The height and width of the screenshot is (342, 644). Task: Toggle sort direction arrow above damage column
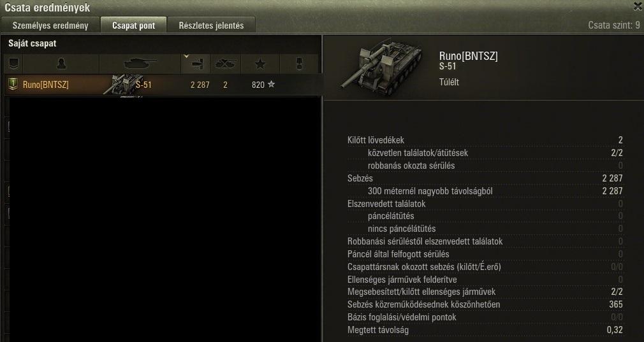(x=186, y=57)
